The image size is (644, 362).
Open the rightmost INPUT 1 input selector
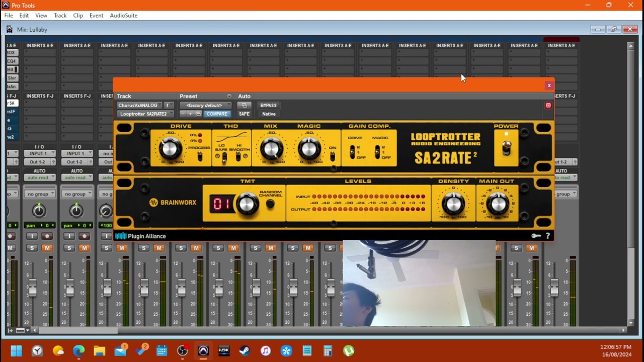(x=76, y=153)
